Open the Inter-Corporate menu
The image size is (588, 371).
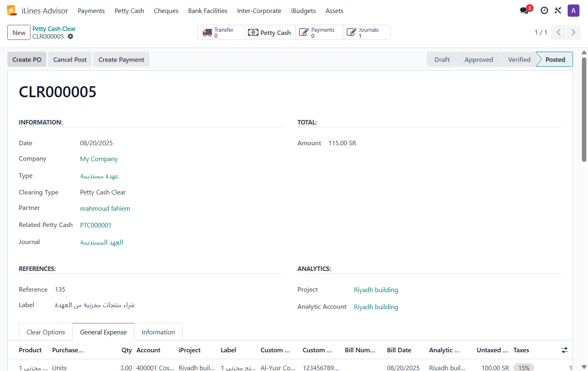click(x=259, y=11)
